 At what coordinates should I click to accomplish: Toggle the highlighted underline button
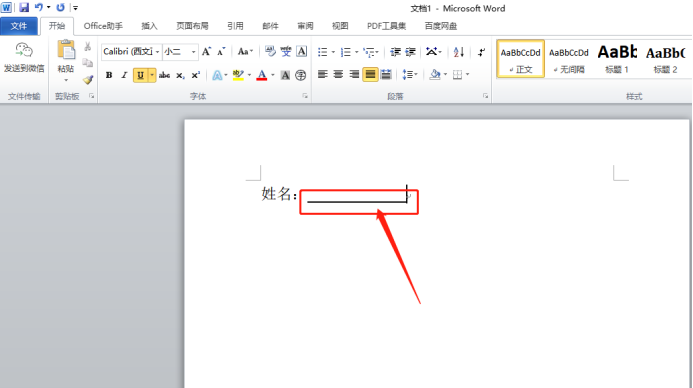[141, 75]
